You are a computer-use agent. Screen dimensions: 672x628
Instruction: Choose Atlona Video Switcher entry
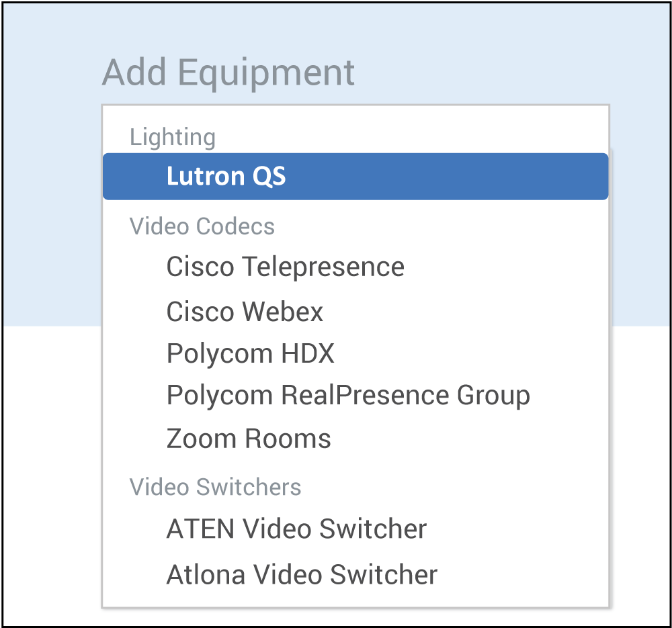(302, 575)
